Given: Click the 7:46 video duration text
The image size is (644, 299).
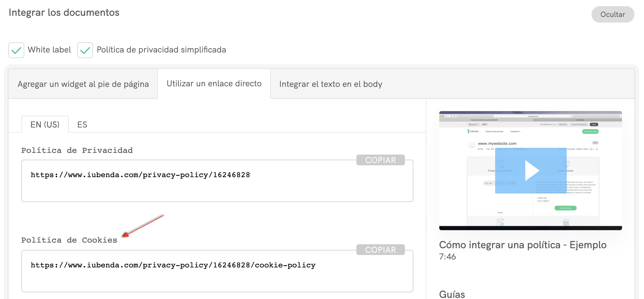Looking at the screenshot, I should coord(447,257).
